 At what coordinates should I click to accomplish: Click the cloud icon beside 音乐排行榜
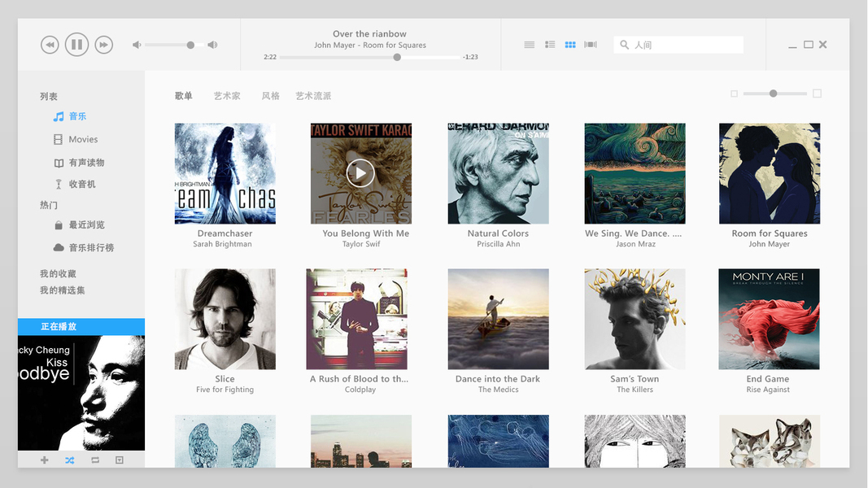click(x=58, y=248)
